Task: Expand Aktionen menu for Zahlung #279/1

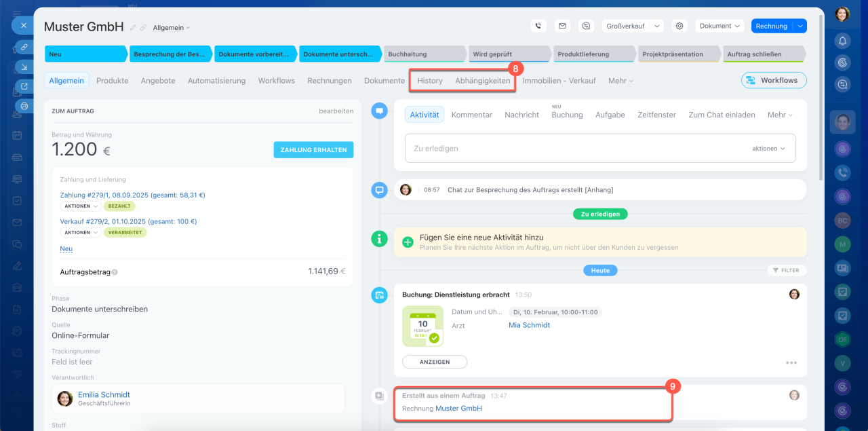Action: pyautogui.click(x=80, y=206)
